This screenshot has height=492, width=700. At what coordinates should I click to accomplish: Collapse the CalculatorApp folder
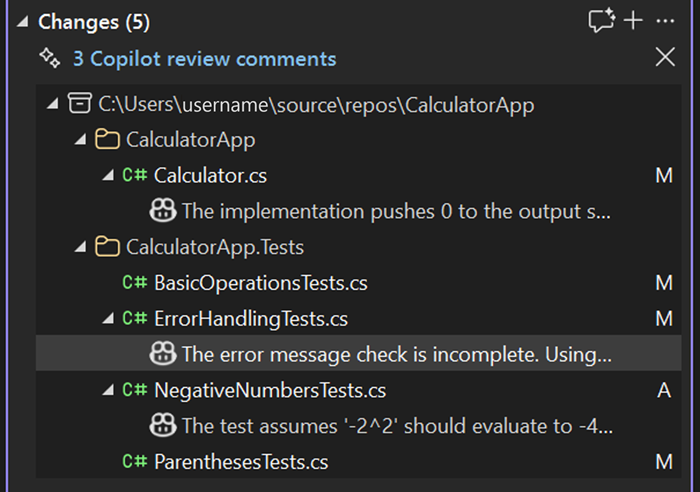tap(80, 140)
